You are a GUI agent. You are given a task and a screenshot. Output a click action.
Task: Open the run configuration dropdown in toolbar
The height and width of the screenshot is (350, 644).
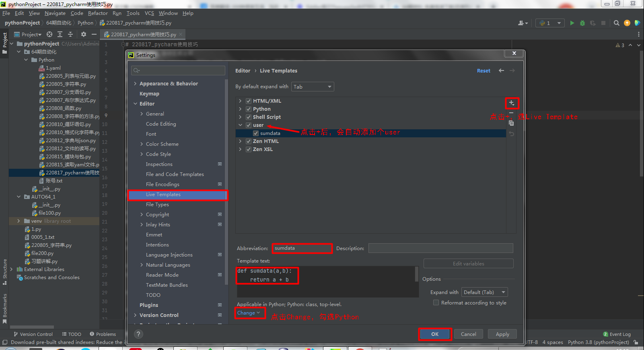pos(550,23)
